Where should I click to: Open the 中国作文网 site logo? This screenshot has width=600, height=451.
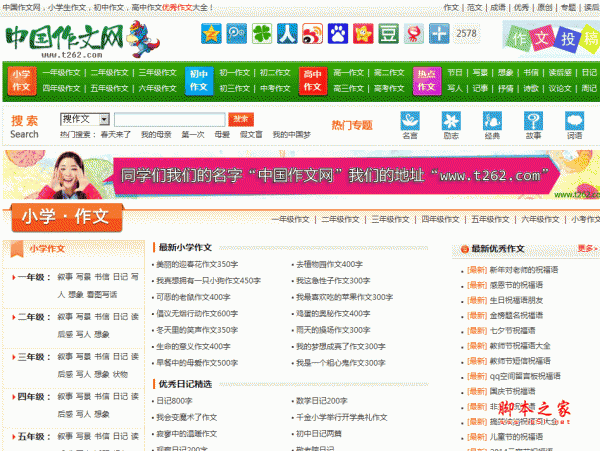[82, 39]
